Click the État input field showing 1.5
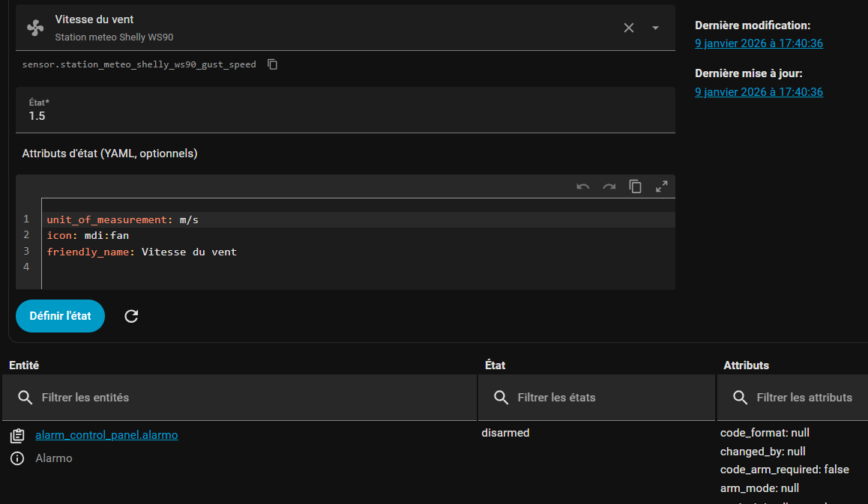This screenshot has height=504, width=868. coord(345,115)
